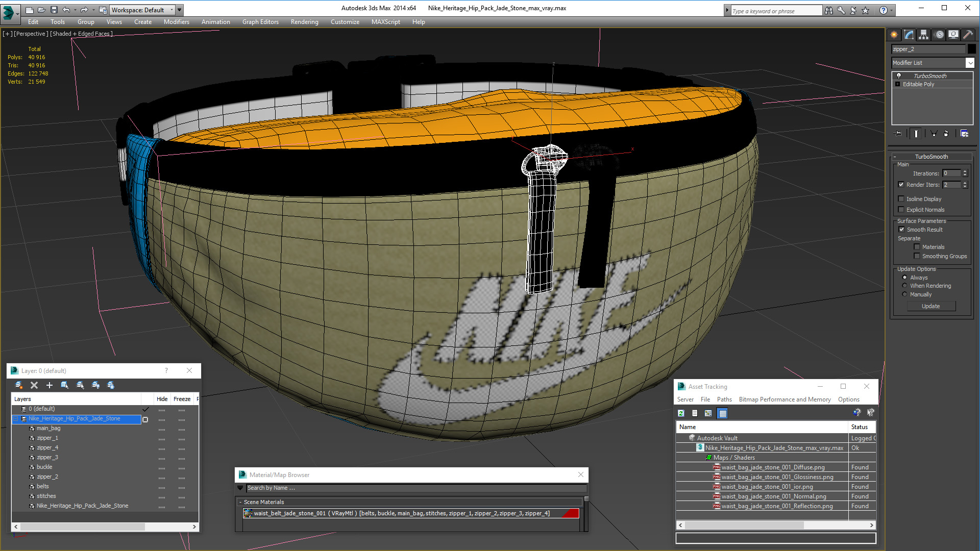Open the Modifiers menu
This screenshot has width=980, height=551.
[x=176, y=22]
